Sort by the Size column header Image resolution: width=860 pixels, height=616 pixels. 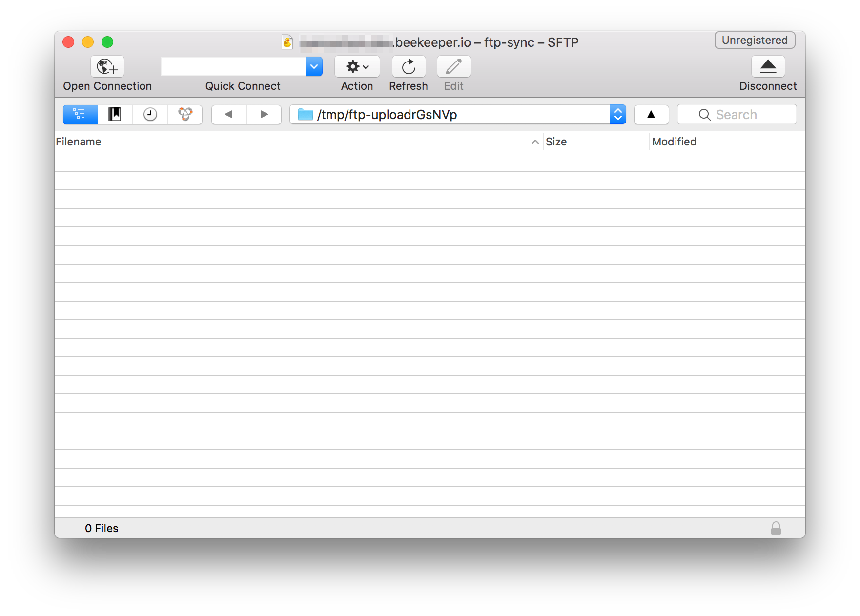pos(596,142)
